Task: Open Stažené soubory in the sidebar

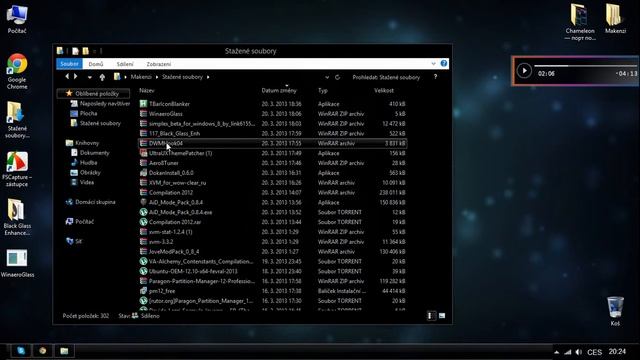Action: click(x=96, y=123)
